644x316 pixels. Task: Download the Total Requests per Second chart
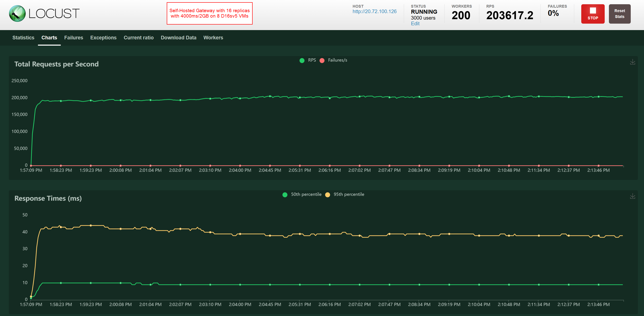coord(632,62)
